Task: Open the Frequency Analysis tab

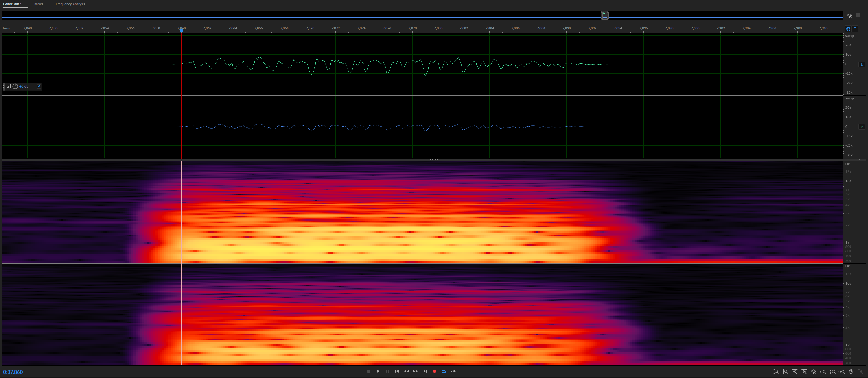Action: click(70, 4)
